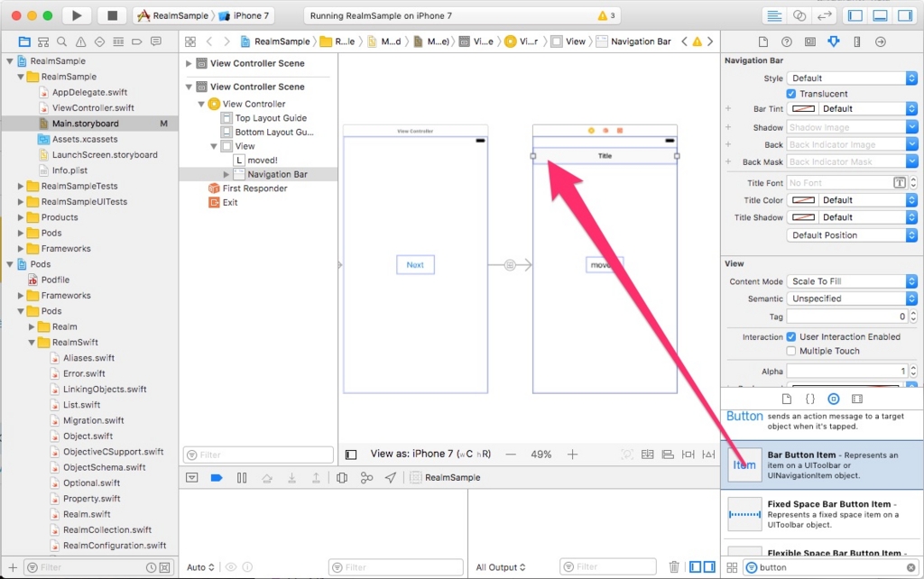This screenshot has height=579, width=924.
Task: Collapse the RealmSwift folder
Action: pos(32,342)
